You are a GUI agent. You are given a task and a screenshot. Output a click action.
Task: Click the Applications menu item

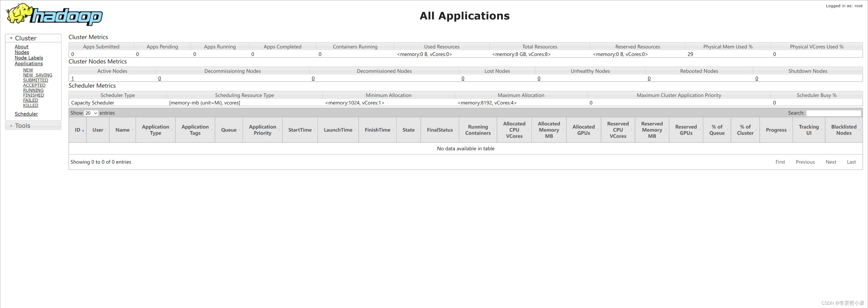click(29, 63)
